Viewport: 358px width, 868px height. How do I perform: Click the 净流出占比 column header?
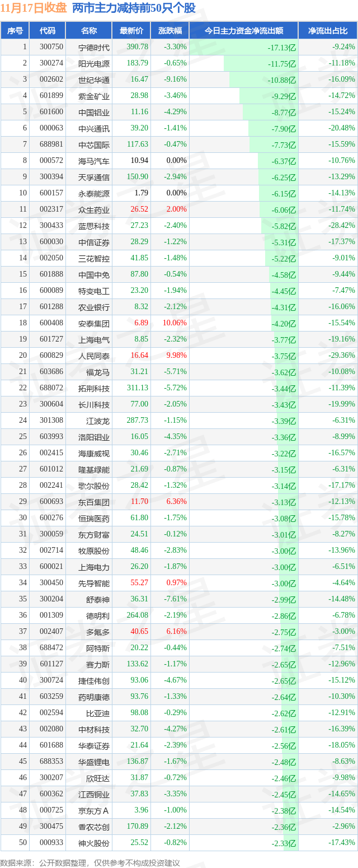328,31
